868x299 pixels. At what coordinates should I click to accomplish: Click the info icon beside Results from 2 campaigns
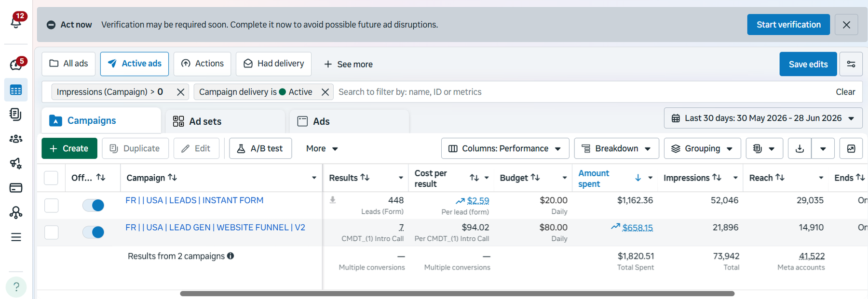pyautogui.click(x=231, y=256)
